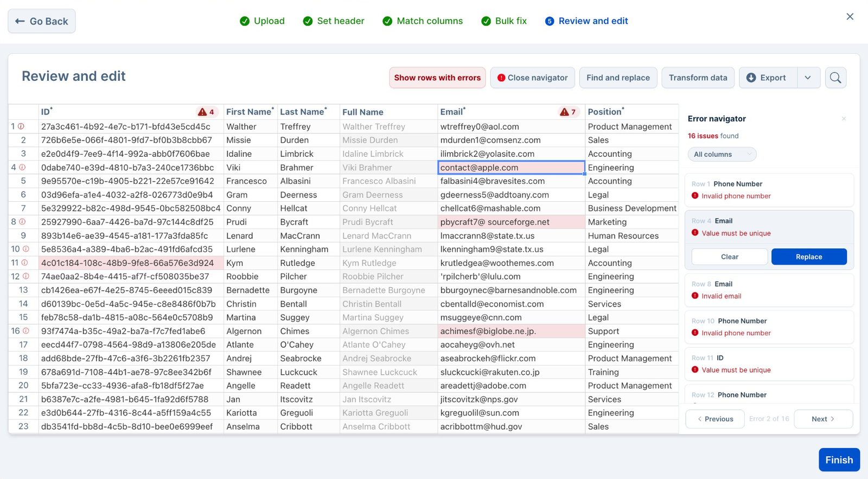Viewport: 868px width, 479px height.
Task: Click the search magnifier icon
Action: (835, 78)
